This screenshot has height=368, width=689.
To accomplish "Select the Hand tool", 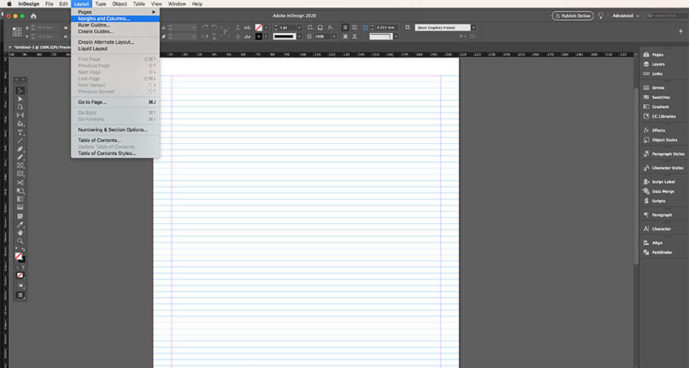I will (20, 233).
